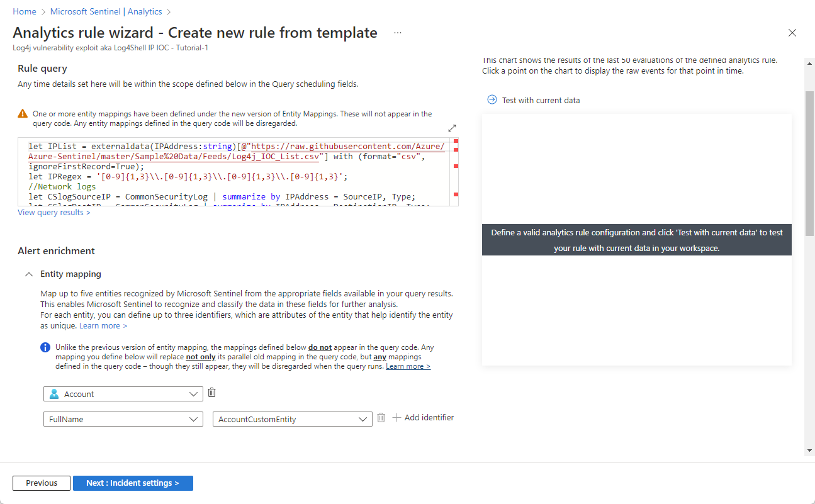Open Learn more link under Entity mapping description
The height and width of the screenshot is (504, 815).
point(103,326)
